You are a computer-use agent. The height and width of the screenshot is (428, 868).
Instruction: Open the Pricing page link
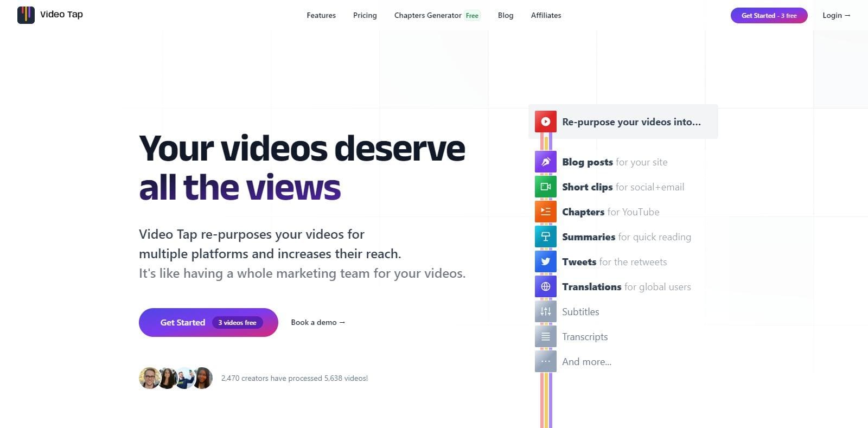pos(365,15)
